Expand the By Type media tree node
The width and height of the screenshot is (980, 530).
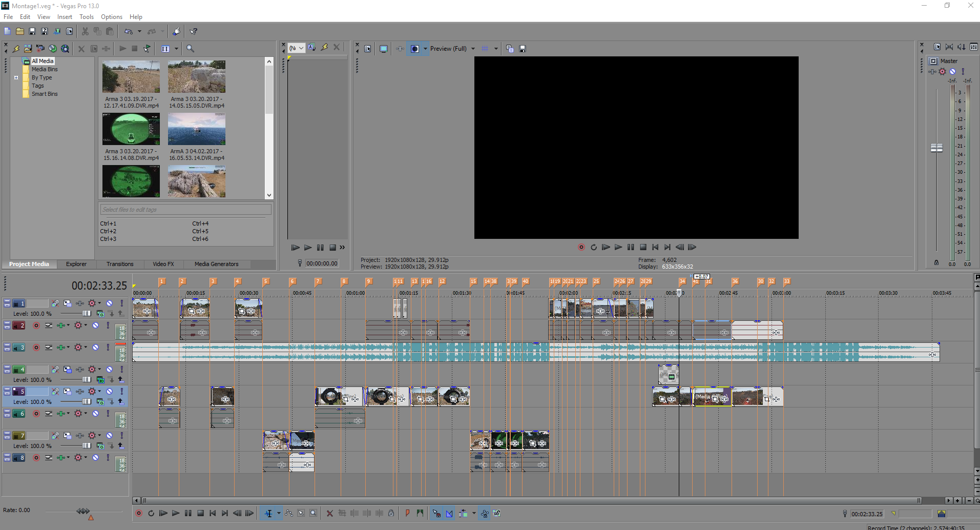click(x=16, y=78)
